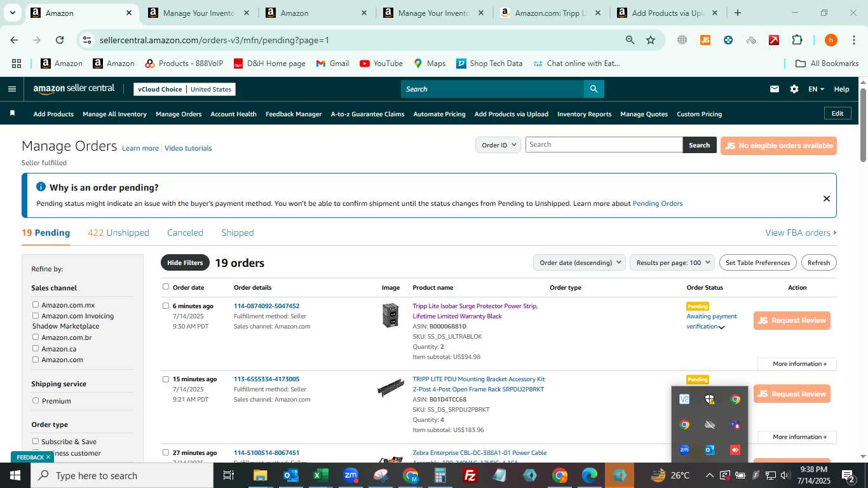Open Account Health menu item
This screenshot has height=488, width=868.
[x=233, y=114]
